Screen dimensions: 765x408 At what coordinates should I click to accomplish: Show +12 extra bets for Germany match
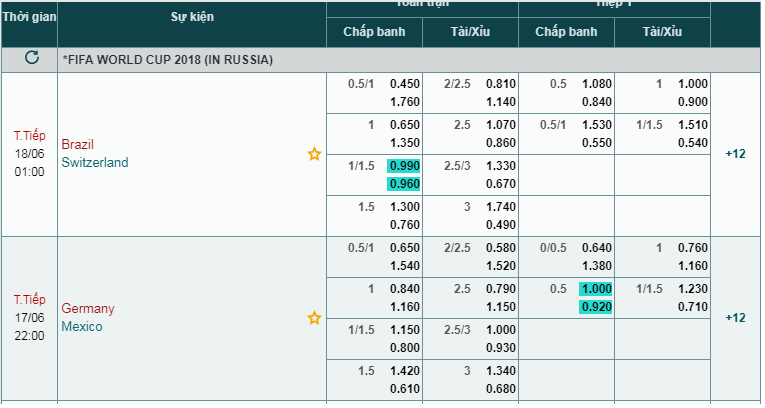pyautogui.click(x=736, y=318)
